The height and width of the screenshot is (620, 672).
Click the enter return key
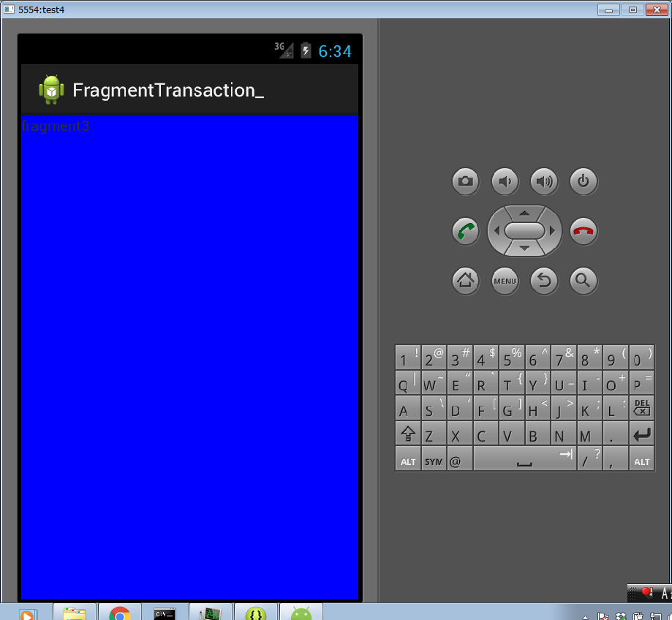click(641, 434)
